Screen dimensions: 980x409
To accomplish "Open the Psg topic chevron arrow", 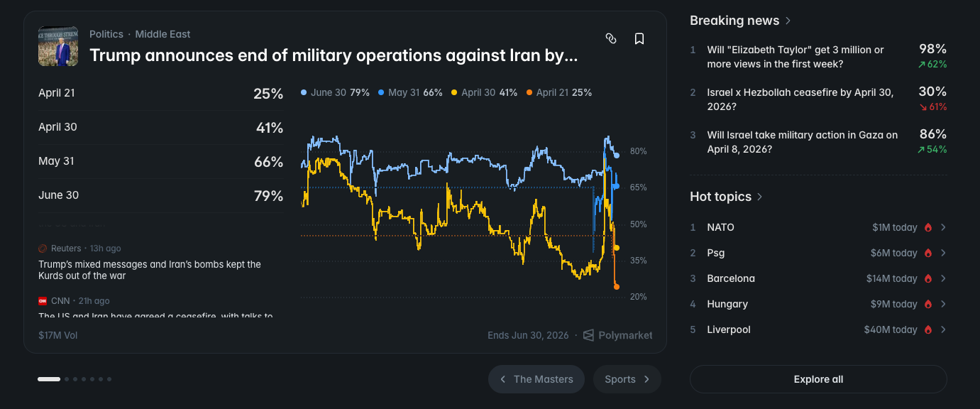I will 943,253.
